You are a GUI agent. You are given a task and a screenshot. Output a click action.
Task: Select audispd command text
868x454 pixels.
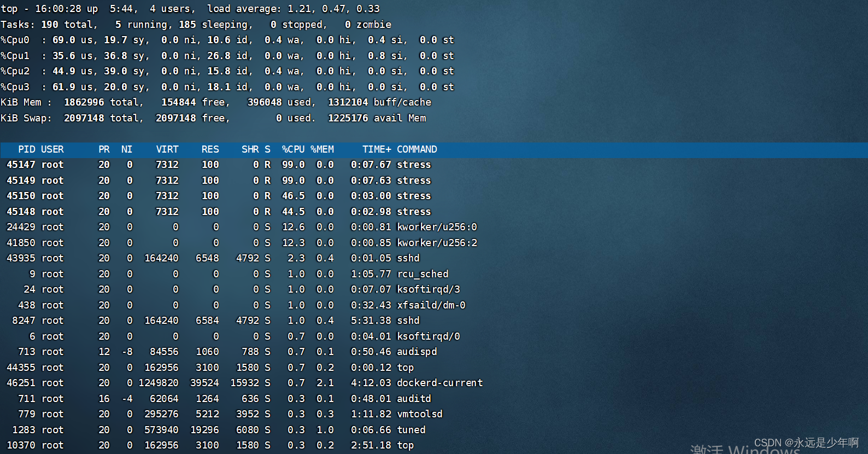417,352
